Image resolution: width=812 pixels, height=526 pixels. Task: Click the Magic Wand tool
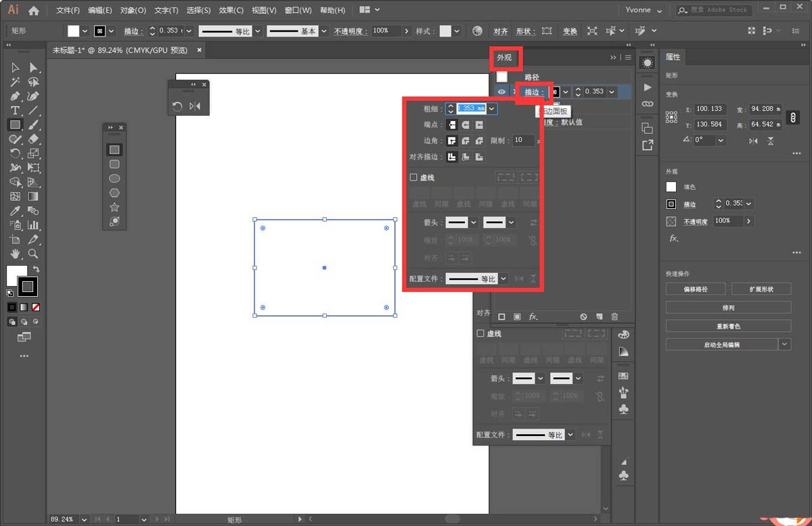(15, 82)
